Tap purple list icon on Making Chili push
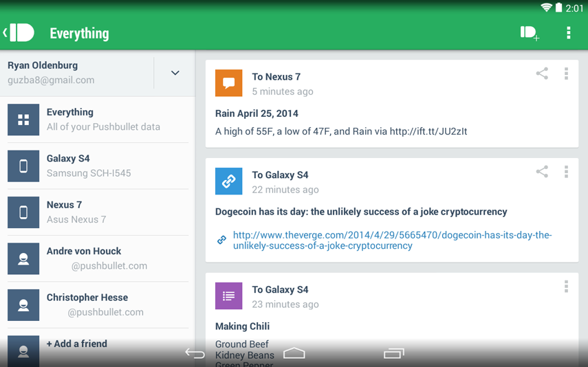 [x=229, y=296]
